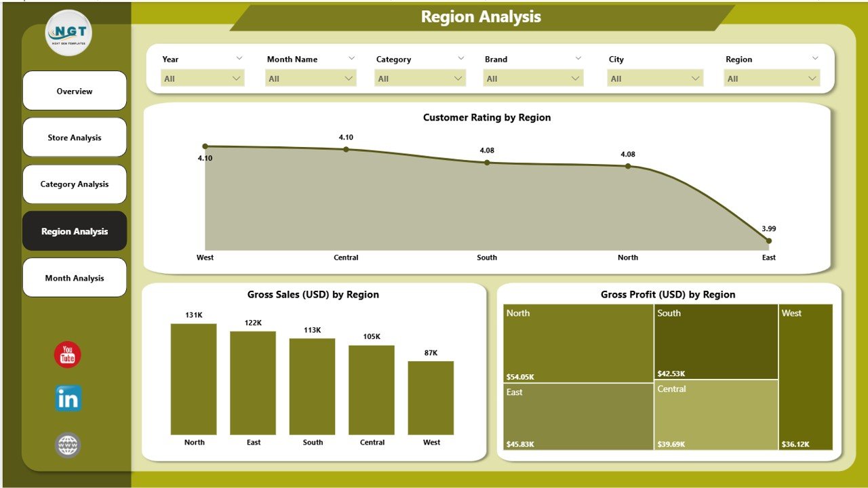The image size is (868, 488).
Task: Click the Region Analysis navigation button
Action: [x=75, y=231]
